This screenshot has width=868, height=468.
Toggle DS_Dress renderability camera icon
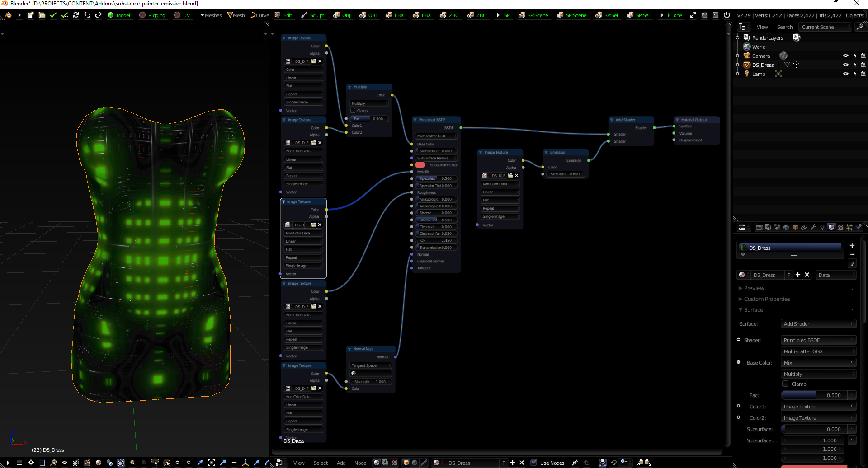[x=863, y=65]
